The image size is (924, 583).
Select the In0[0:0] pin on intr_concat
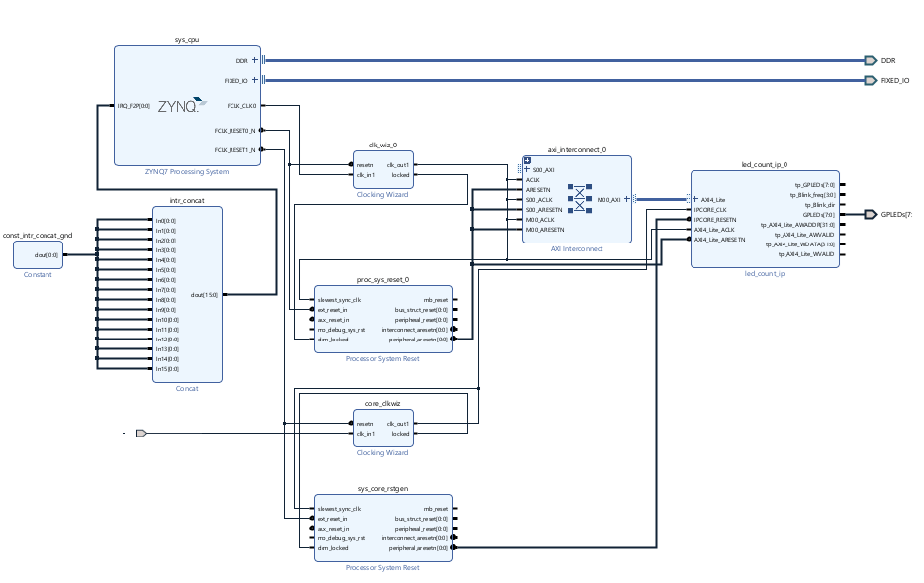tap(165, 221)
